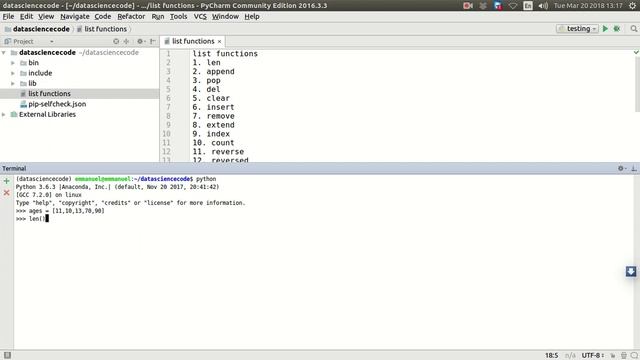Viewport: 640px width, 360px height.
Task: Open the sound volume indicator
Action: point(543,6)
